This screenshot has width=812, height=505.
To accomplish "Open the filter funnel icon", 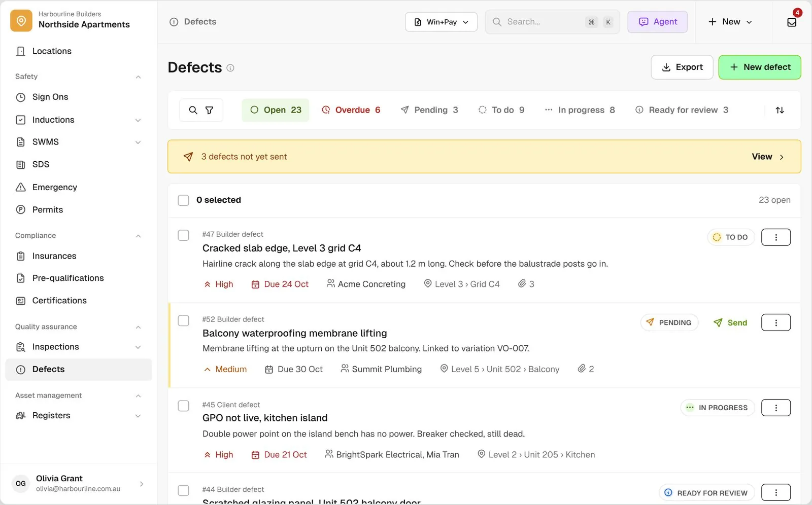I will tap(209, 110).
